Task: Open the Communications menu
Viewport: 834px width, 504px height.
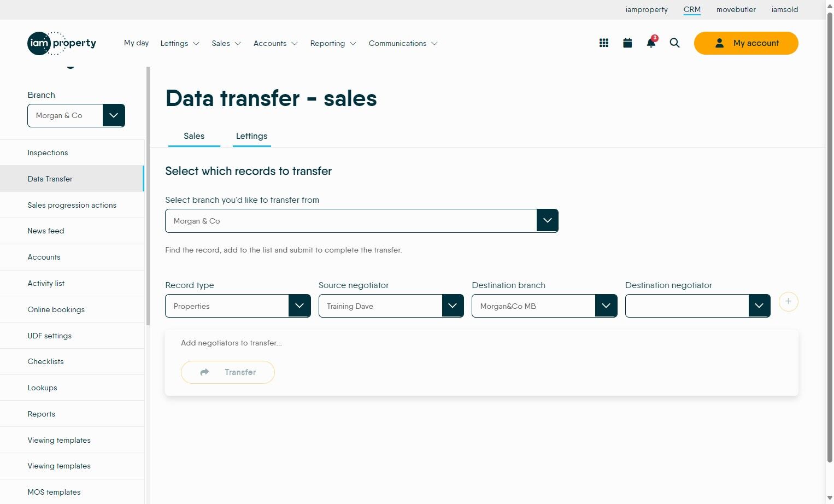Action: pos(403,43)
